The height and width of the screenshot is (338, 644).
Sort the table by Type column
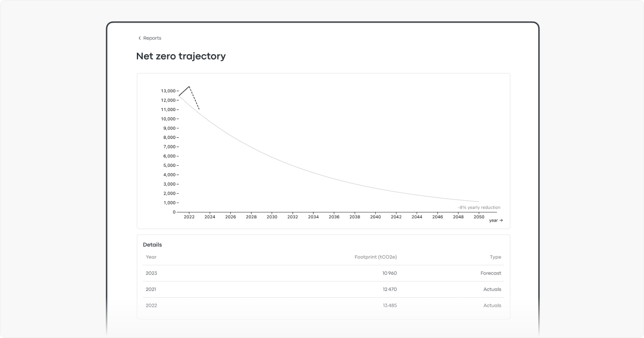coord(495,257)
